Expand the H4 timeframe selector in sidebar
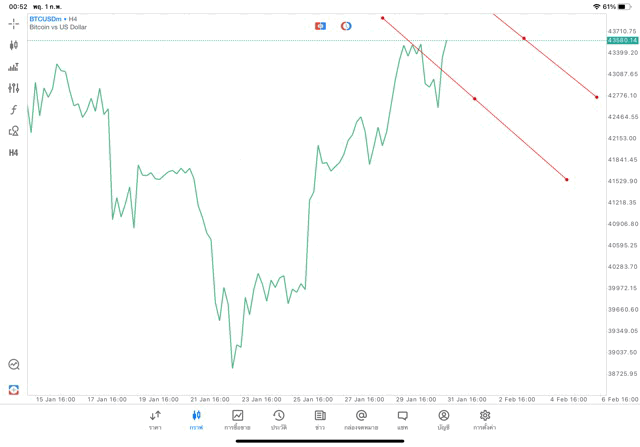640x447 pixels. point(14,153)
